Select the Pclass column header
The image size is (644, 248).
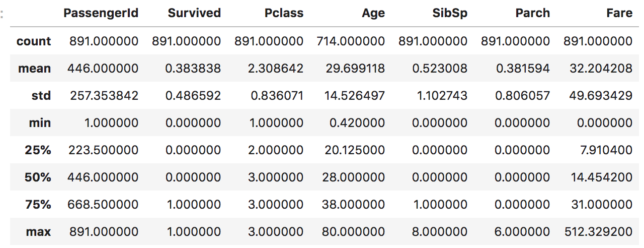coord(284,13)
